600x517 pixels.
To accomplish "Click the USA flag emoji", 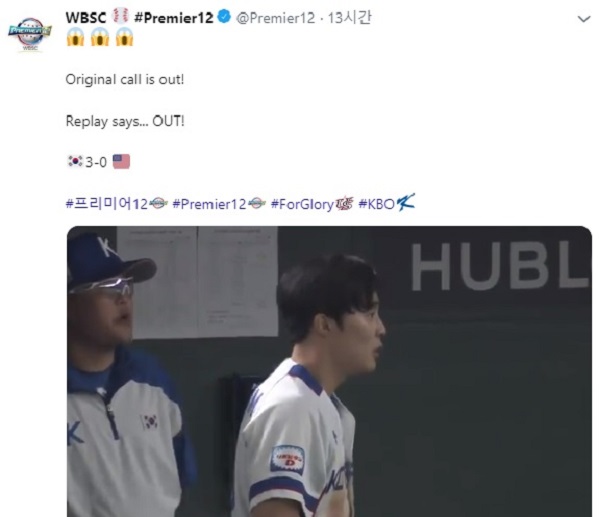I will click(x=121, y=161).
